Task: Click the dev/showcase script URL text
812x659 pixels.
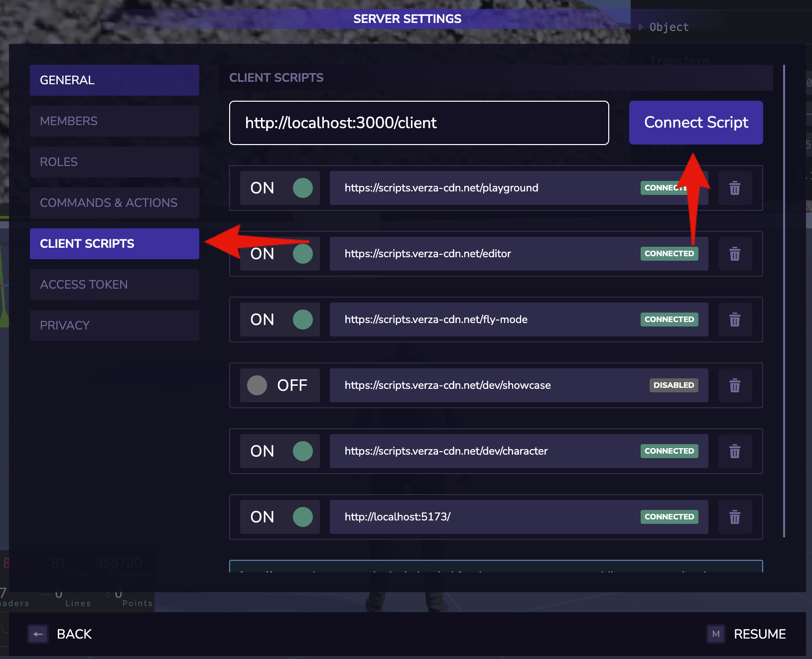Action: pos(448,385)
